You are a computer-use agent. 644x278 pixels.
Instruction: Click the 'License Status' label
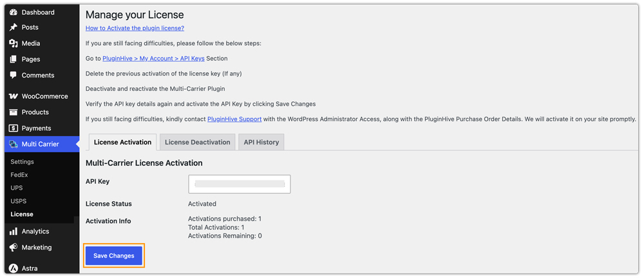click(109, 204)
